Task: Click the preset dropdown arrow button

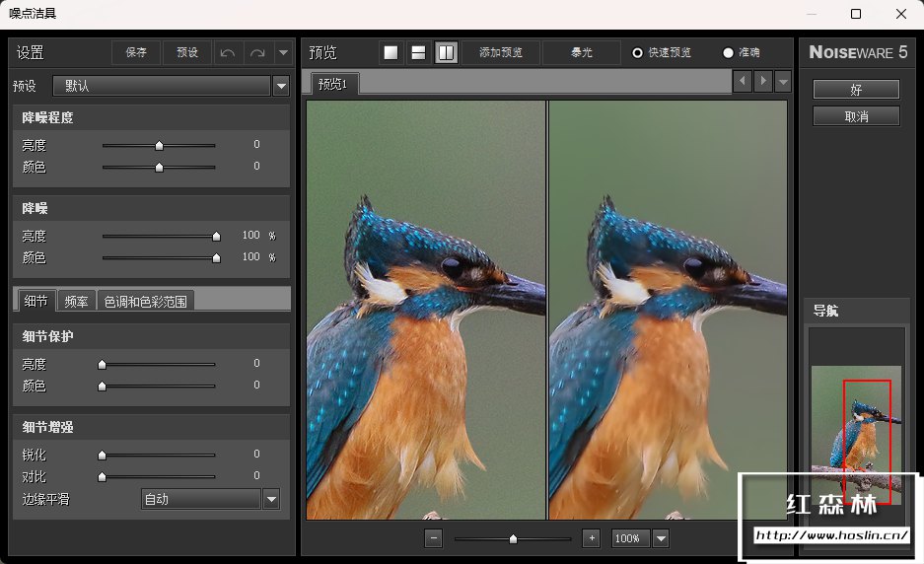Action: 281,86
